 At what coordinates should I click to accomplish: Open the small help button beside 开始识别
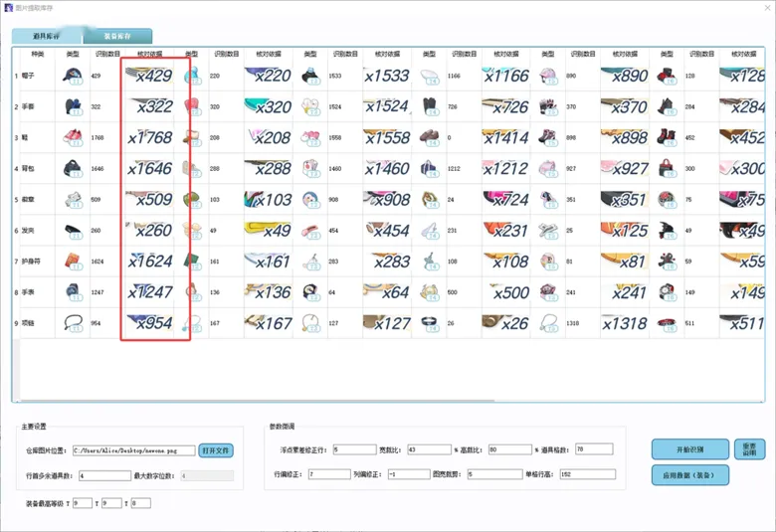(x=749, y=449)
